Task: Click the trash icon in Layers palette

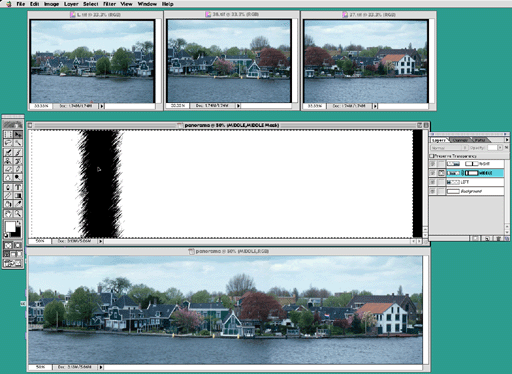Action: tap(499, 239)
